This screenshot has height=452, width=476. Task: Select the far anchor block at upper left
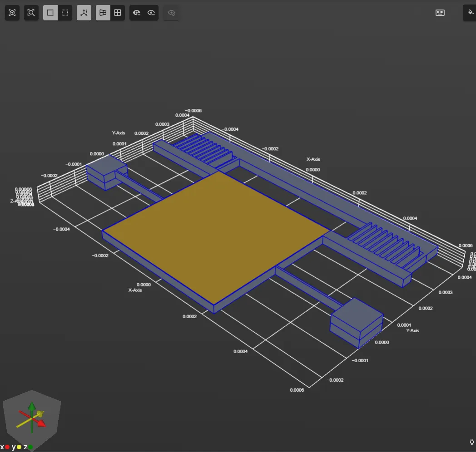coord(106,172)
